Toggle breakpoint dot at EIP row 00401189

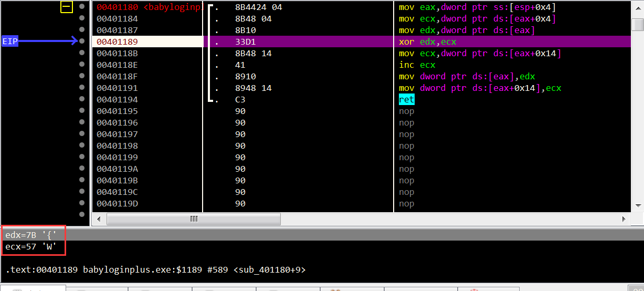point(81,41)
